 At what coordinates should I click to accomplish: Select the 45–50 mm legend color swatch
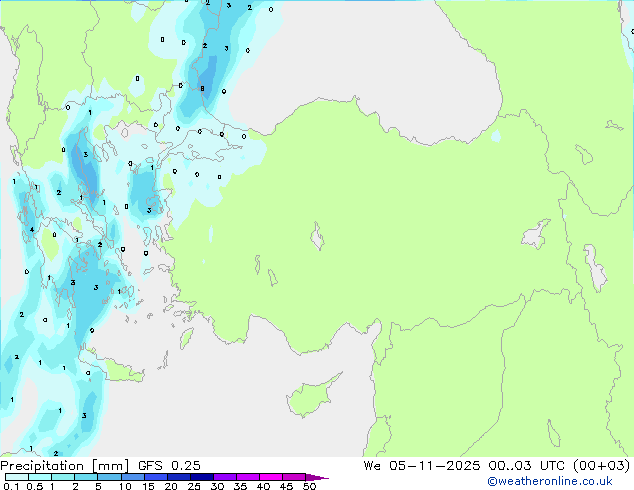click(x=294, y=477)
